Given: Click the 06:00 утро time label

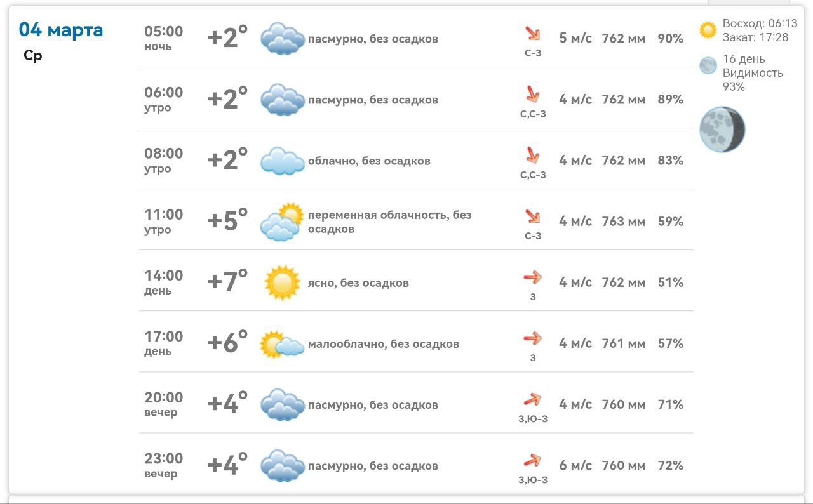Looking at the screenshot, I should (163, 100).
